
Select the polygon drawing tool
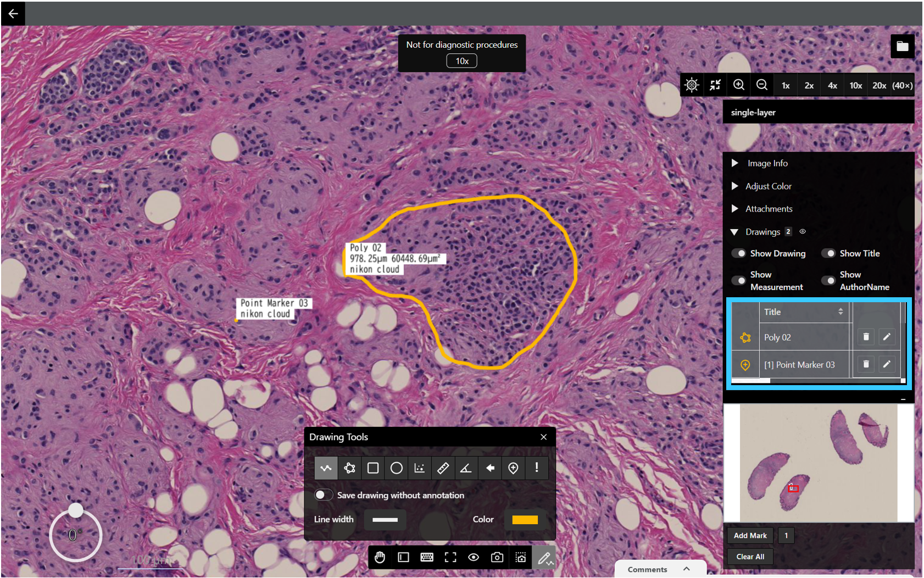349,468
